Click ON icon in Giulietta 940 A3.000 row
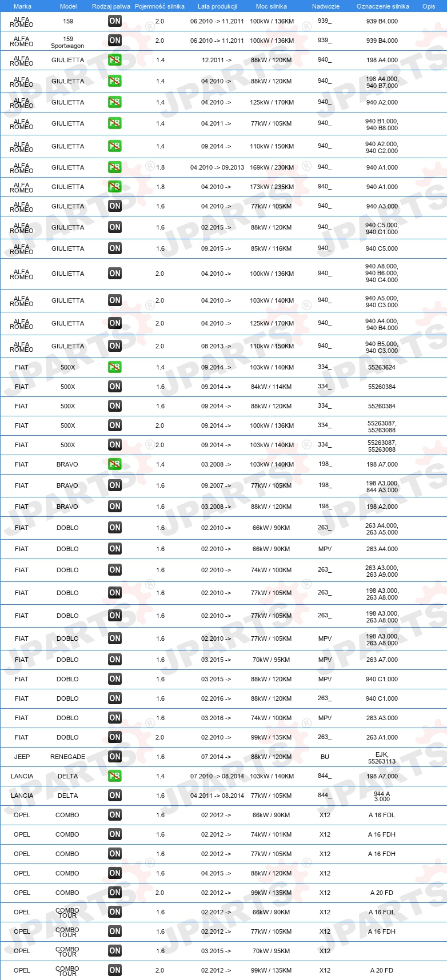This screenshot has height=980, width=447. 115,206
